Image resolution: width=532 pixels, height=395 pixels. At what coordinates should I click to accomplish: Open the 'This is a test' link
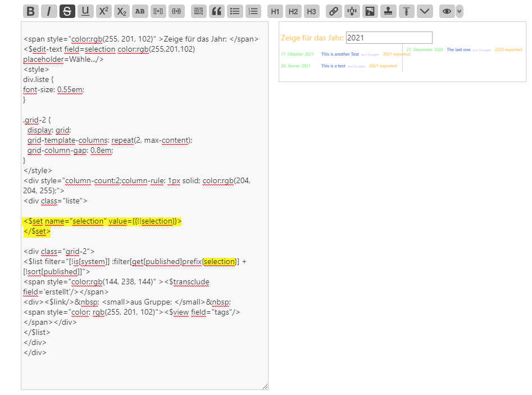click(333, 66)
